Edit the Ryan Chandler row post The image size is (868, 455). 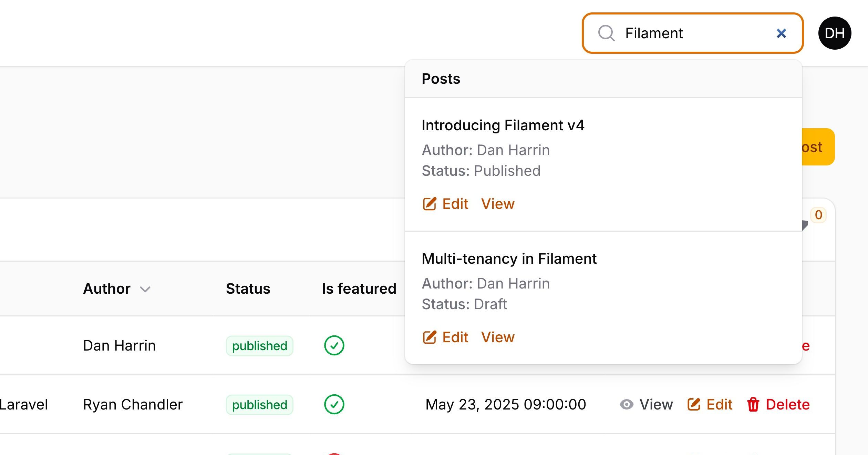710,404
